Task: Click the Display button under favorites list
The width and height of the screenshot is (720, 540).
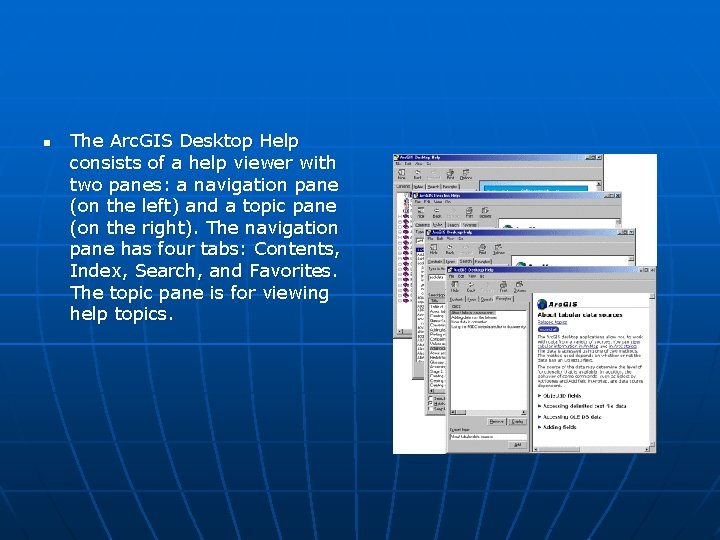Action: (x=518, y=421)
